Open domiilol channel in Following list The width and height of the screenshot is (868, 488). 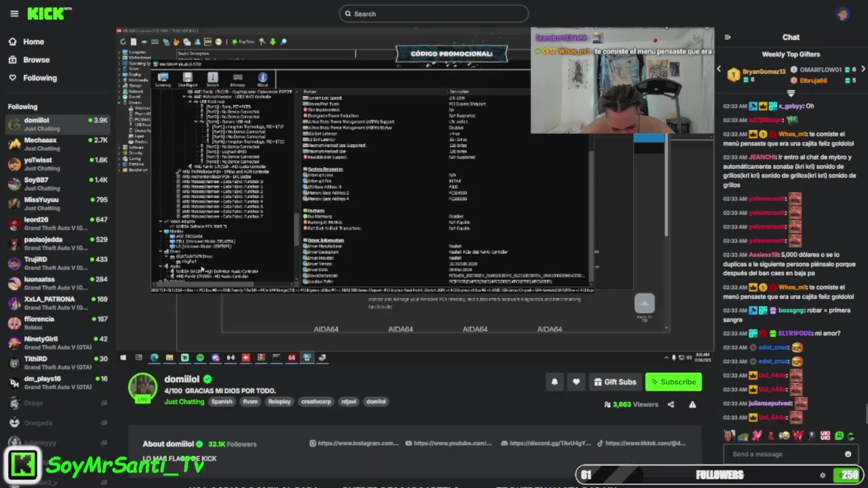(58, 124)
